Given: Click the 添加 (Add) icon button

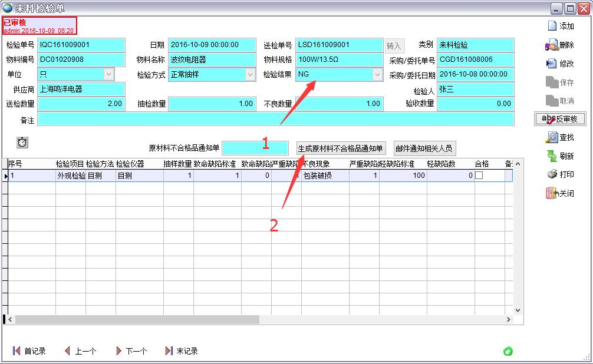Looking at the screenshot, I should tap(560, 26).
